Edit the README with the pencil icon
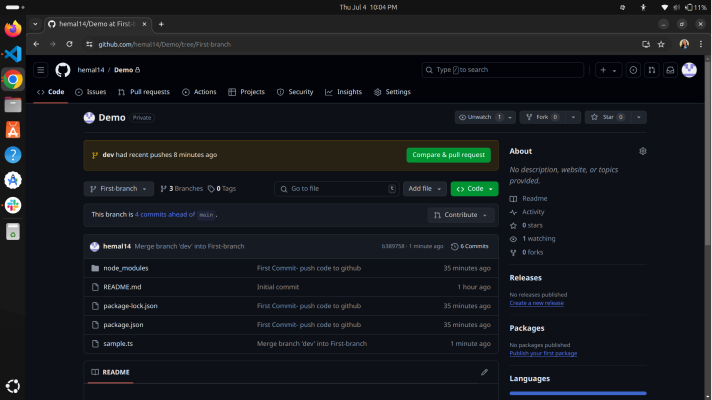 (485, 372)
